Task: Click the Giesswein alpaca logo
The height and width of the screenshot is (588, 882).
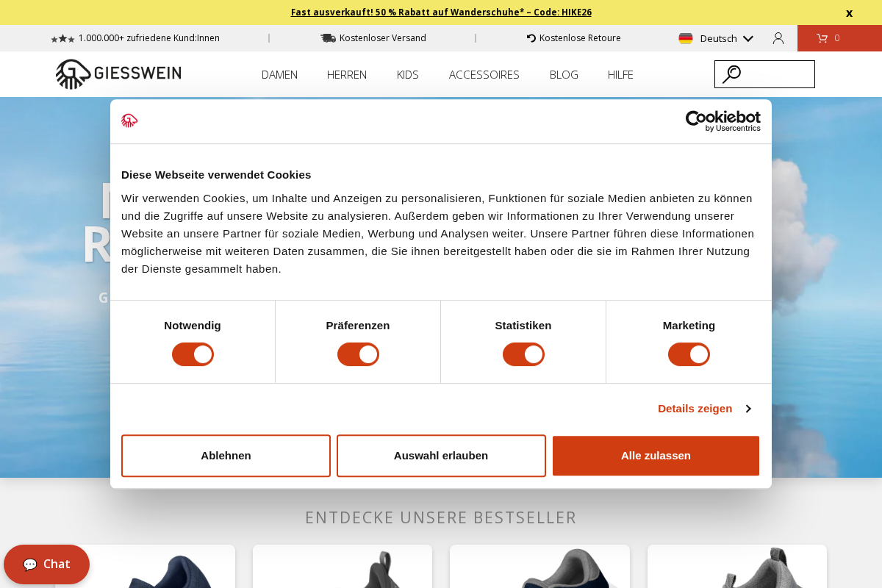Action: point(71,73)
